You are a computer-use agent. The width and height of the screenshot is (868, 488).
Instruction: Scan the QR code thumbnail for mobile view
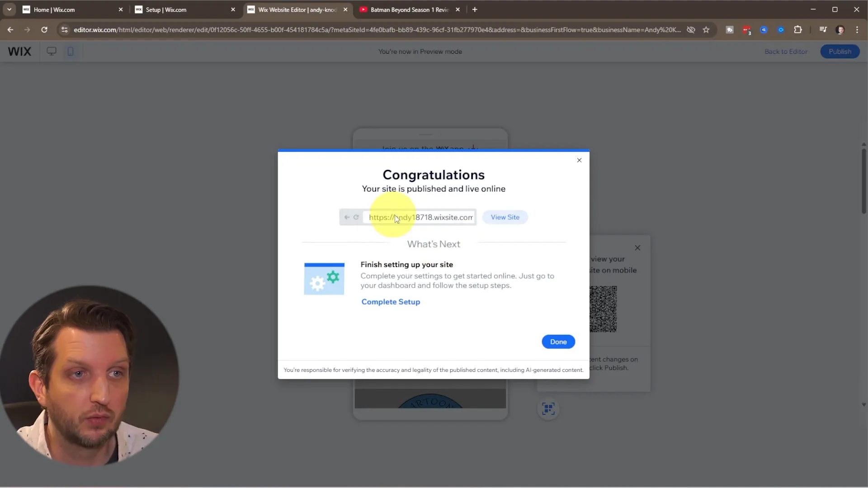pos(604,309)
